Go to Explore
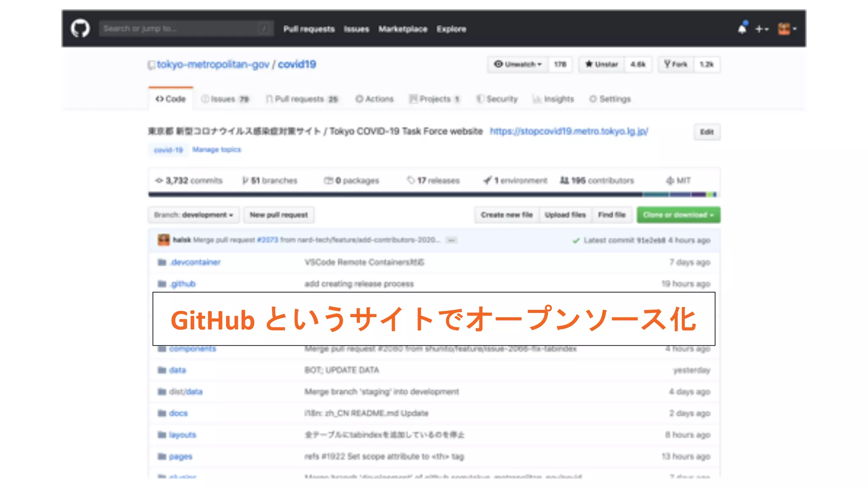The height and width of the screenshot is (488, 868). [451, 29]
